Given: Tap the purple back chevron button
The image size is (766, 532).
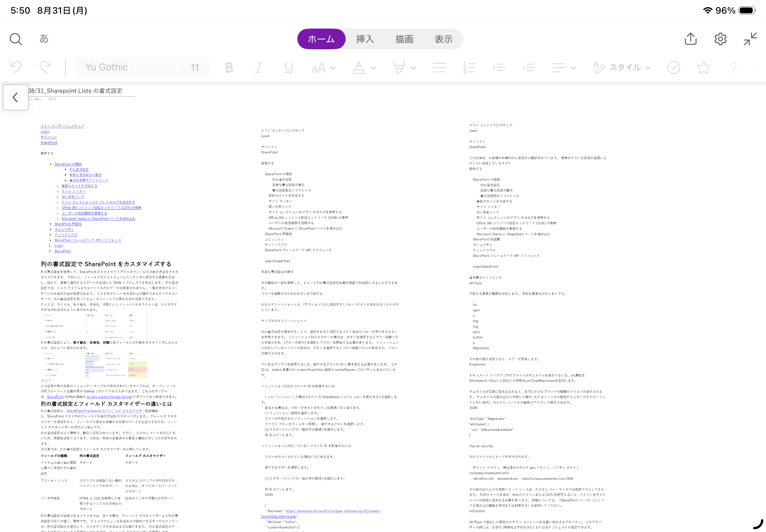Looking at the screenshot, I should pyautogui.click(x=15, y=97).
